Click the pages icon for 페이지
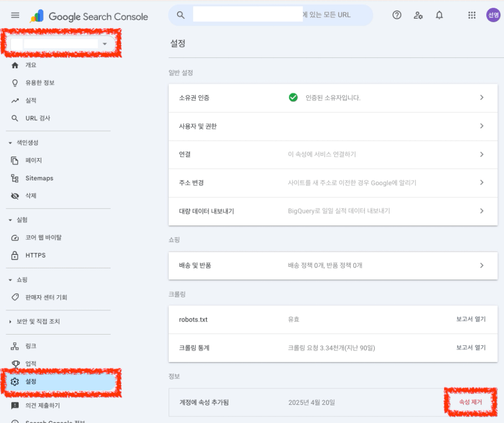 pyautogui.click(x=15, y=160)
